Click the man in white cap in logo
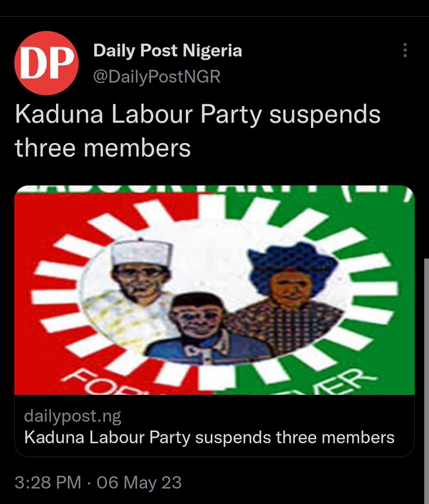The height and width of the screenshot is (504, 429). click(x=135, y=291)
